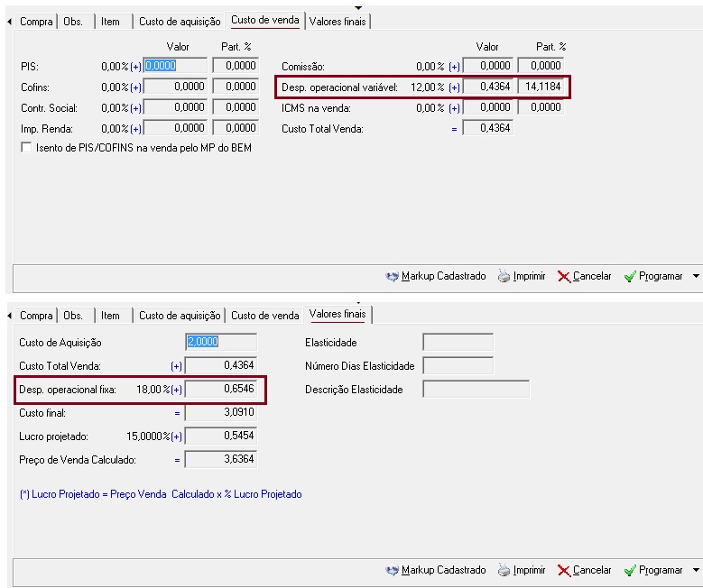This screenshot has height=588, width=703.
Task: Click the Markup Cadastrado icon in the Valores finais panel
Action: 392,570
